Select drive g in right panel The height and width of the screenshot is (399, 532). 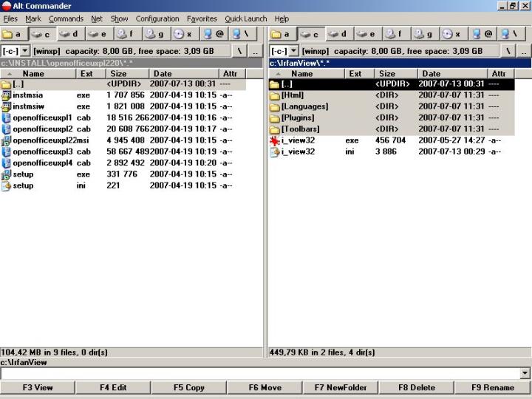pos(424,34)
